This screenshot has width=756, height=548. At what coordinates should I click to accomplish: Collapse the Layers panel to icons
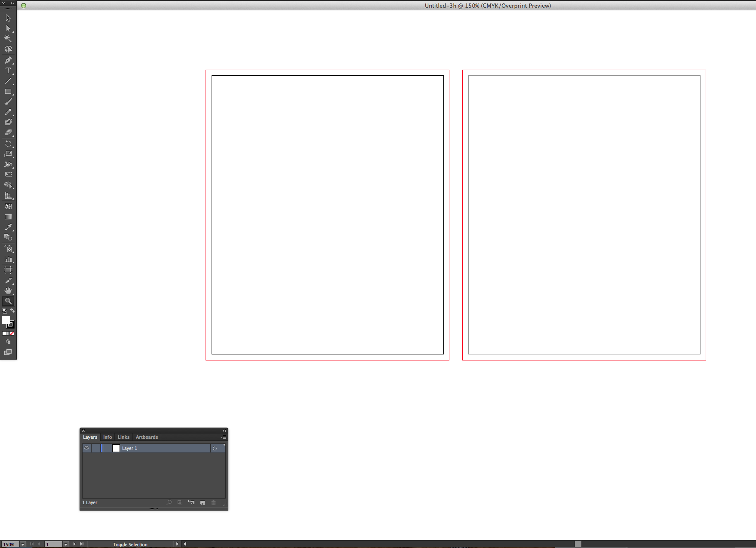point(224,431)
